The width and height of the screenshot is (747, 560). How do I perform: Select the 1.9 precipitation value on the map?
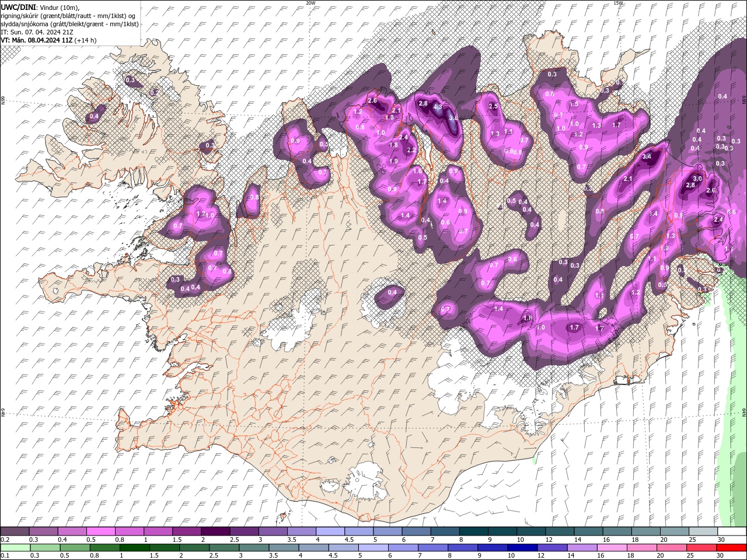pos(393,161)
